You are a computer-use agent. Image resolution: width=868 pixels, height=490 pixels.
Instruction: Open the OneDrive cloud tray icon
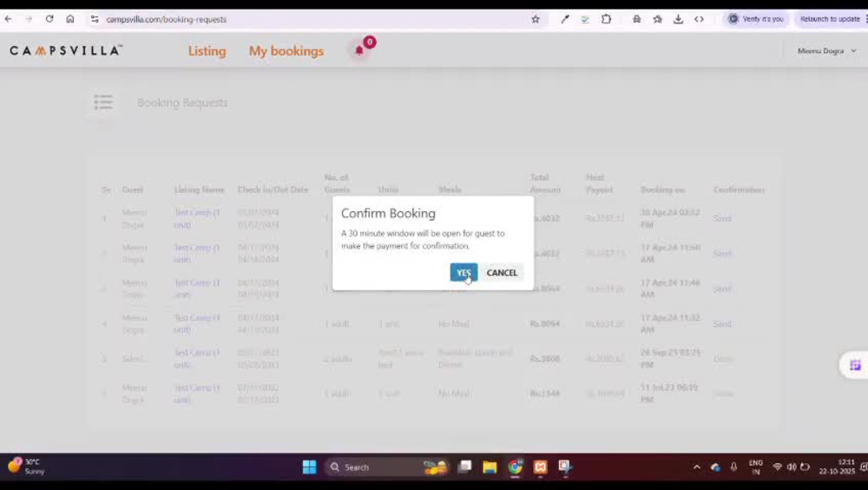point(715,467)
